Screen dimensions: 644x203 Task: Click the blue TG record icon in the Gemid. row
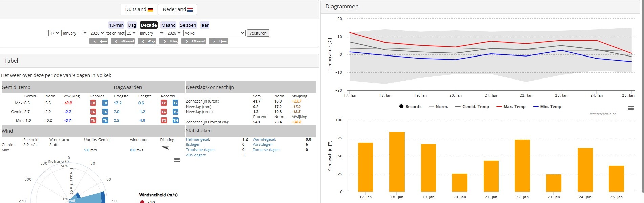tap(105, 112)
